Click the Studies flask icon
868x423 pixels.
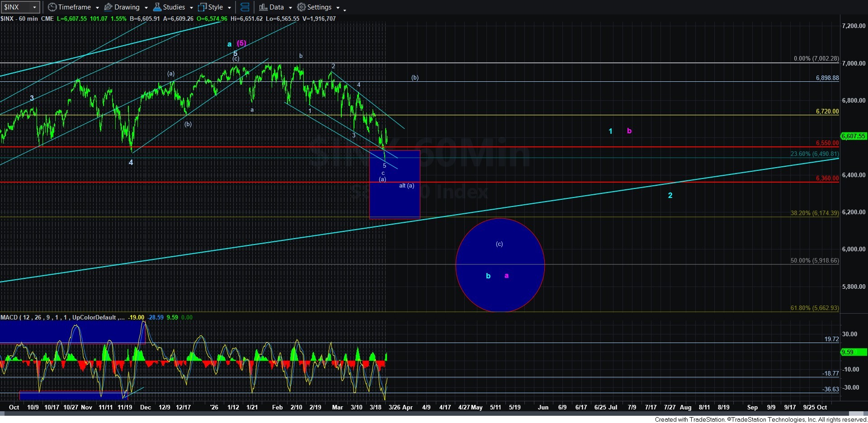[x=157, y=7]
